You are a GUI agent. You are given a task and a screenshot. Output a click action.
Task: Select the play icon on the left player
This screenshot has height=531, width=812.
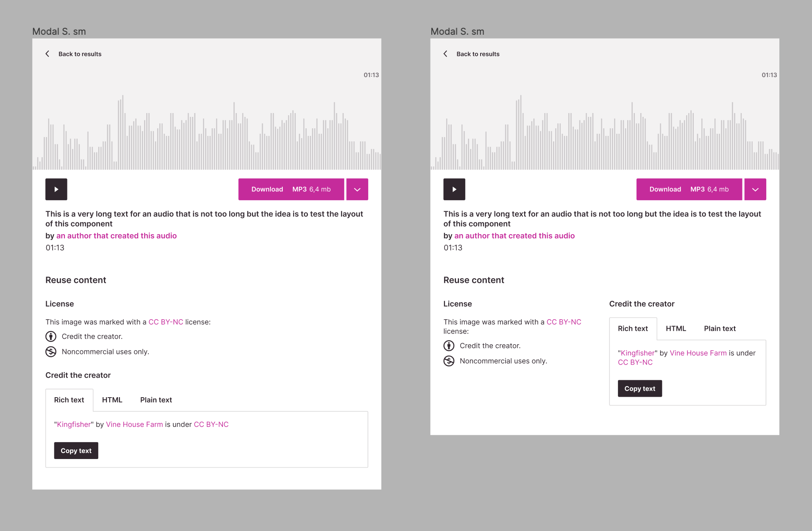56,189
